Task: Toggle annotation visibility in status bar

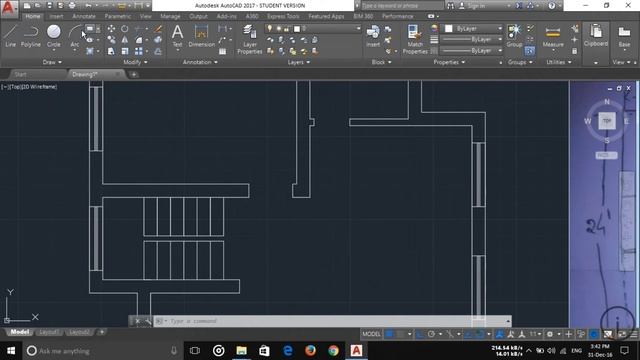Action: click(x=500, y=334)
